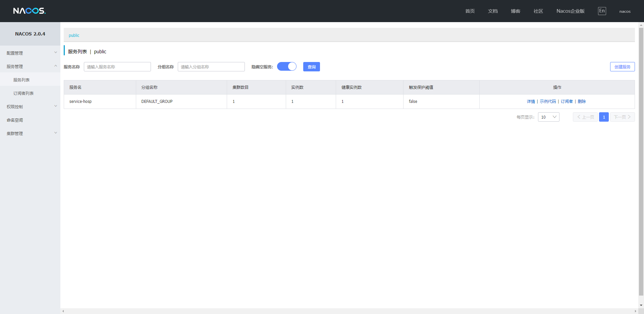Disable the 隐藏空服务 toggle

coord(286,66)
